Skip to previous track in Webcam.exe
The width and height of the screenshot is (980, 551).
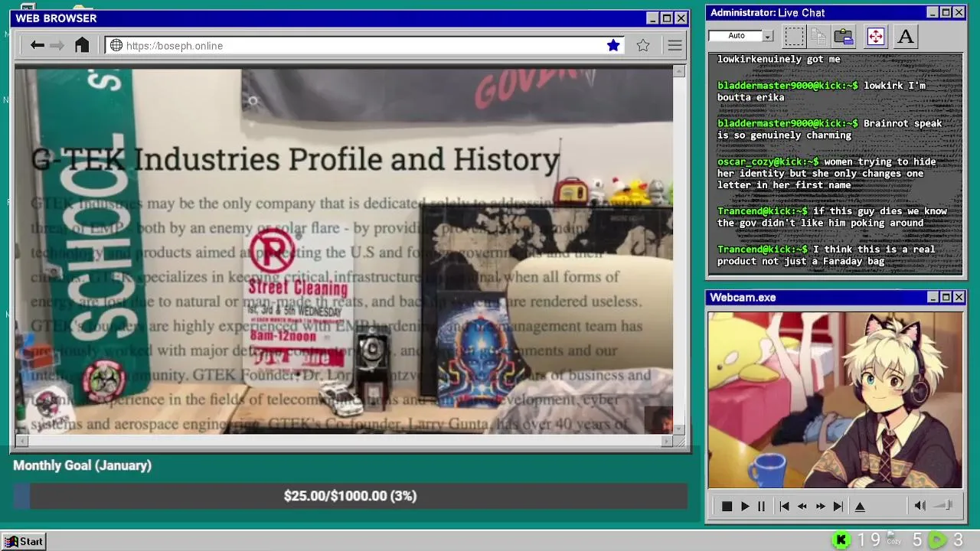784,506
